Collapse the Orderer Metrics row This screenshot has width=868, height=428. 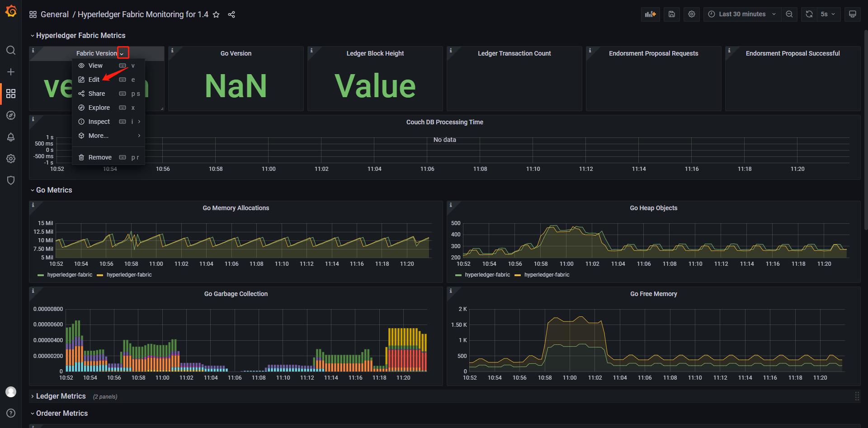point(59,413)
